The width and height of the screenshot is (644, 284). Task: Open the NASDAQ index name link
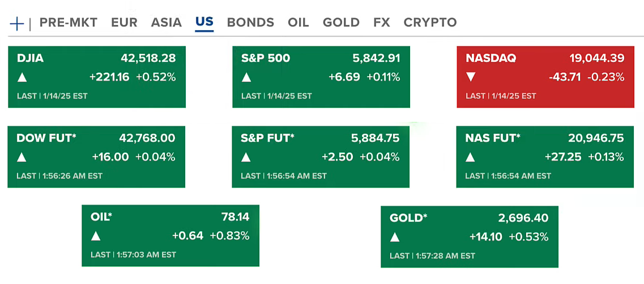coord(491,58)
